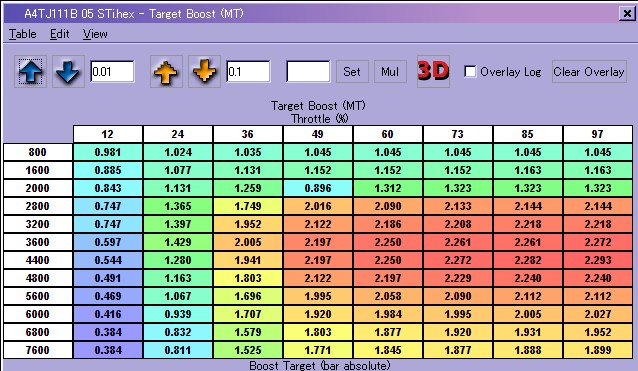Click the Set button

pyautogui.click(x=352, y=72)
